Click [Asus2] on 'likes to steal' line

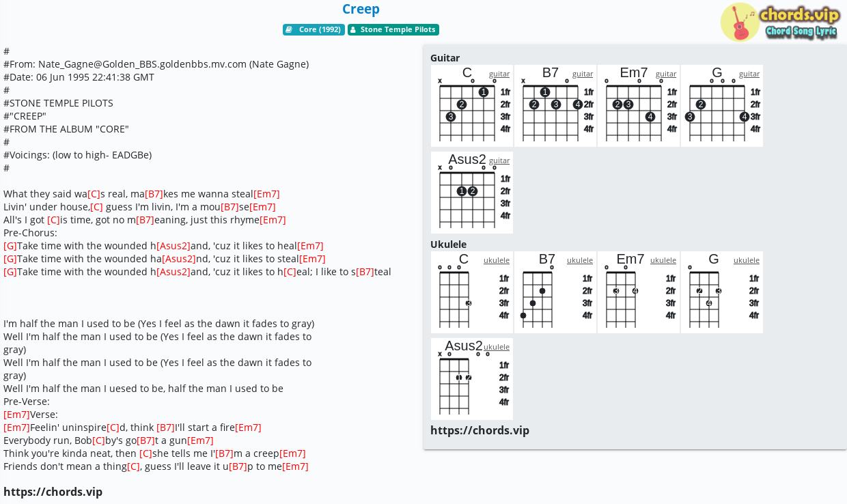(x=179, y=259)
